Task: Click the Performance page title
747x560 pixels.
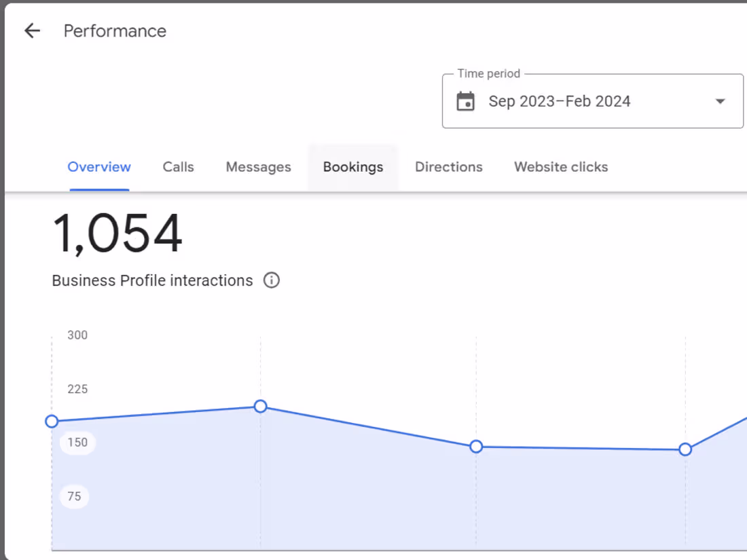Action: tap(115, 31)
